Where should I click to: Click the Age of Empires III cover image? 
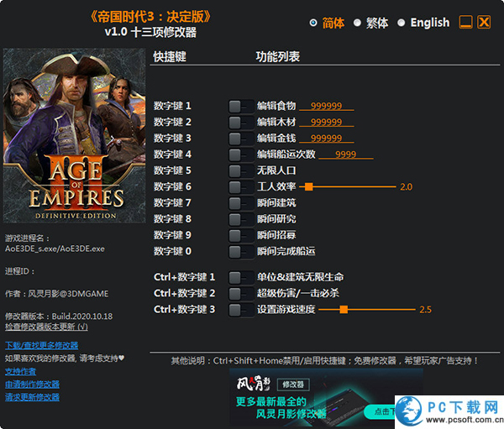coord(74,136)
